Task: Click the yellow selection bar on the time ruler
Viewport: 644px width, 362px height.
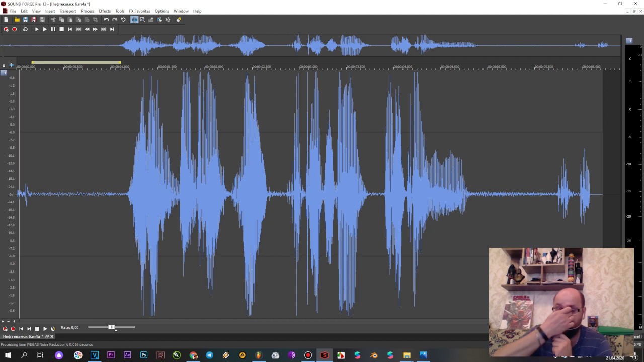Action: pyautogui.click(x=76, y=63)
